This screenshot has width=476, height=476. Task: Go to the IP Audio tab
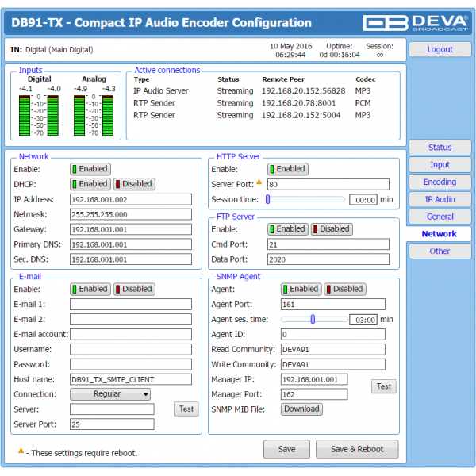click(440, 199)
